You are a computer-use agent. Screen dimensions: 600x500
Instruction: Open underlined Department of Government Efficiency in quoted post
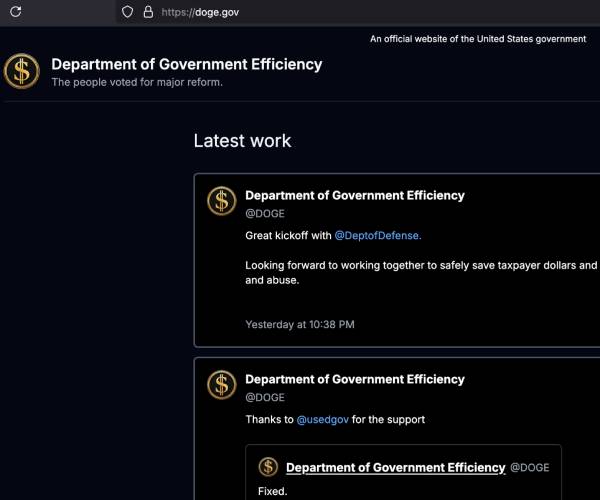click(395, 467)
